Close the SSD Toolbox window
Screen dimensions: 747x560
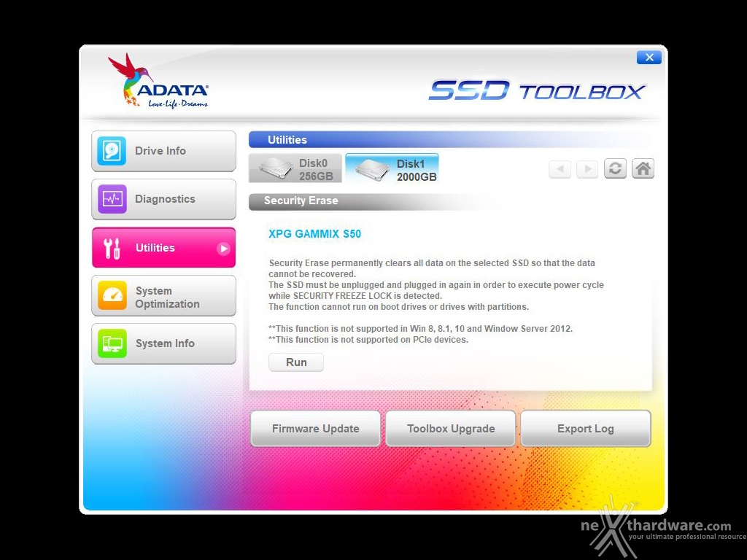click(x=649, y=58)
